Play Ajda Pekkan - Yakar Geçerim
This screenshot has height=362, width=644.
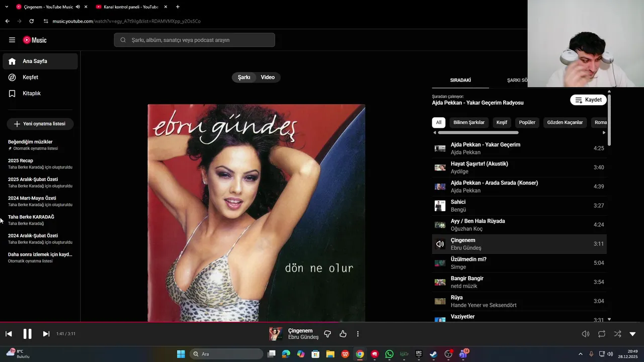(x=519, y=148)
